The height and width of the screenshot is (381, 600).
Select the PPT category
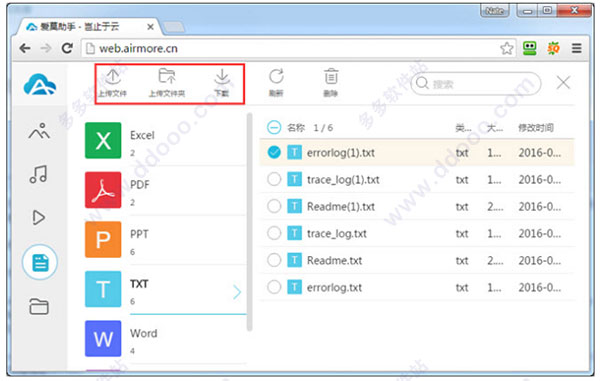point(165,240)
